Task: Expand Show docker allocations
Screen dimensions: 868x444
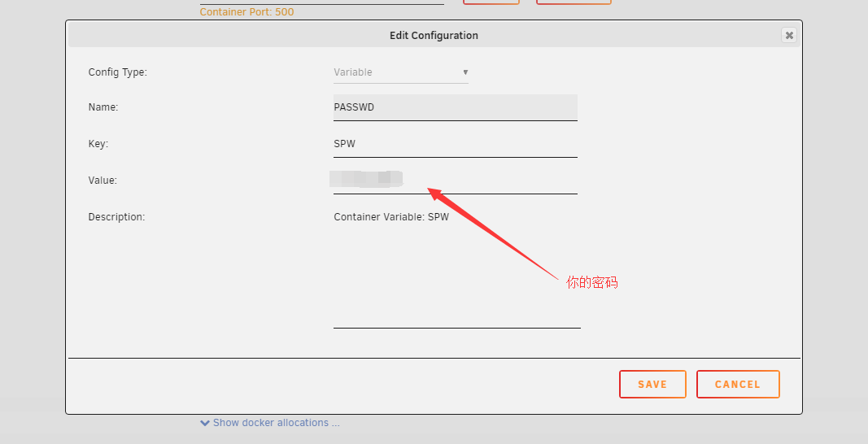Action: 270,423
